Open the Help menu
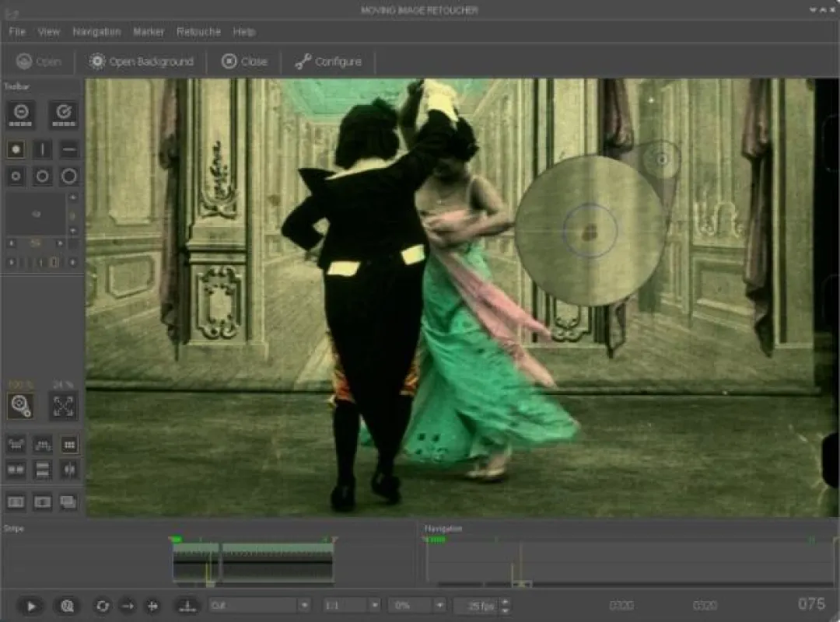840x622 pixels. [x=243, y=32]
